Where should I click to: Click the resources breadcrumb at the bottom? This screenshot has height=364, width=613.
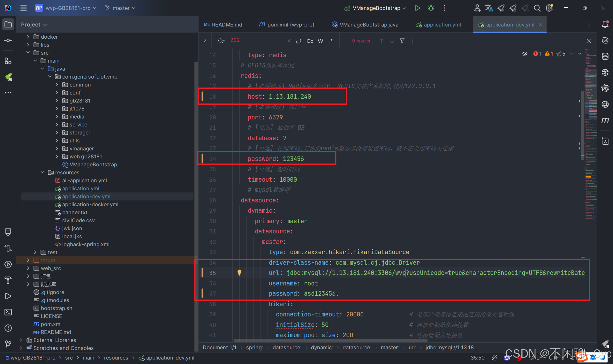pos(116,358)
